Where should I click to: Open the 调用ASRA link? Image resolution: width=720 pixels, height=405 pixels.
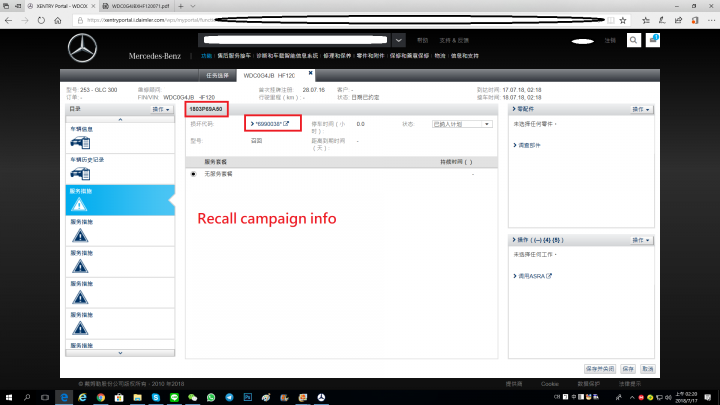point(532,276)
